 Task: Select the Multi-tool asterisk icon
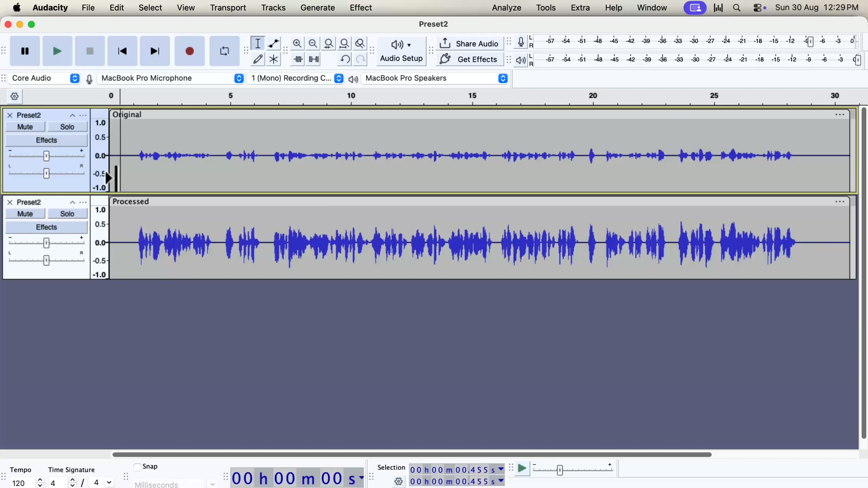(274, 59)
